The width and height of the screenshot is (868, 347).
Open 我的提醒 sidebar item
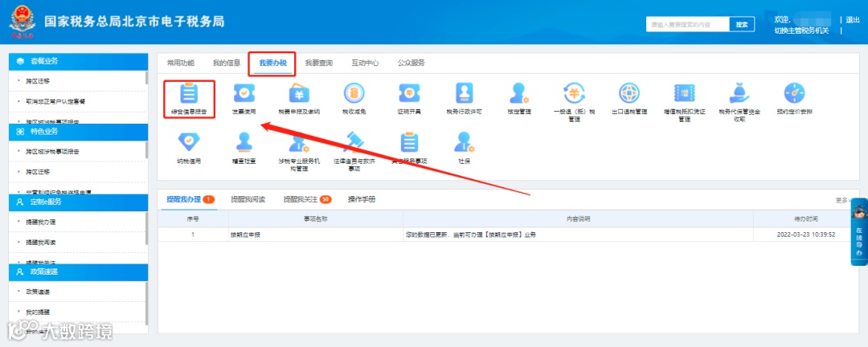click(x=38, y=312)
